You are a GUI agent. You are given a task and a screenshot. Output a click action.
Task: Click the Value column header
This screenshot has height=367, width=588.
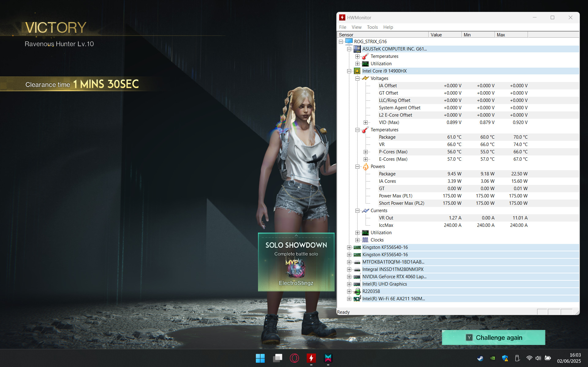point(445,35)
